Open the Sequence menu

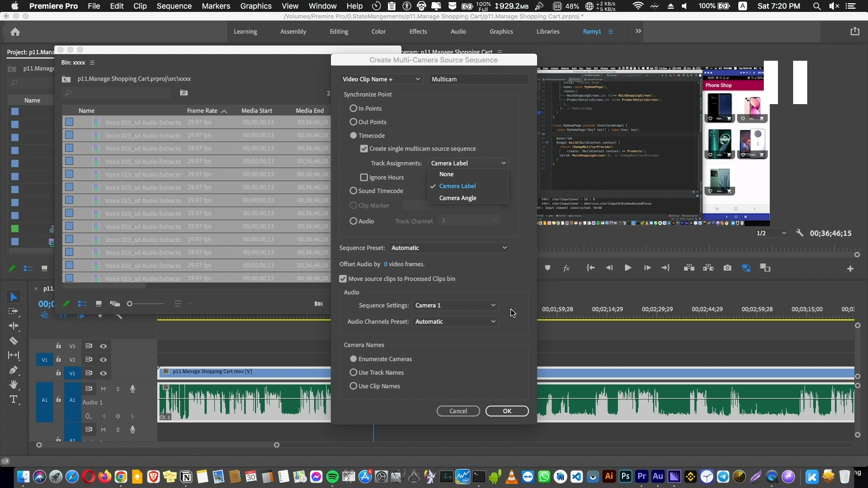coord(174,6)
